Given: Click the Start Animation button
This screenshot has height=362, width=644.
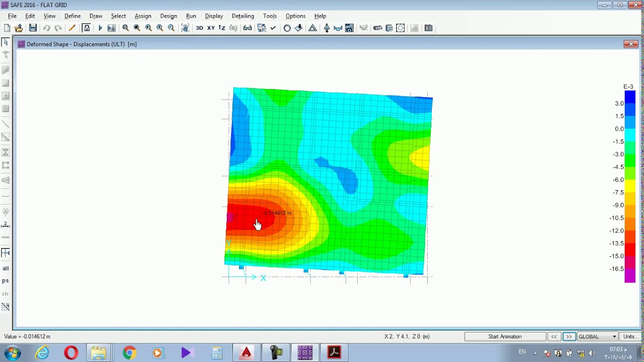Looking at the screenshot, I should click(505, 336).
